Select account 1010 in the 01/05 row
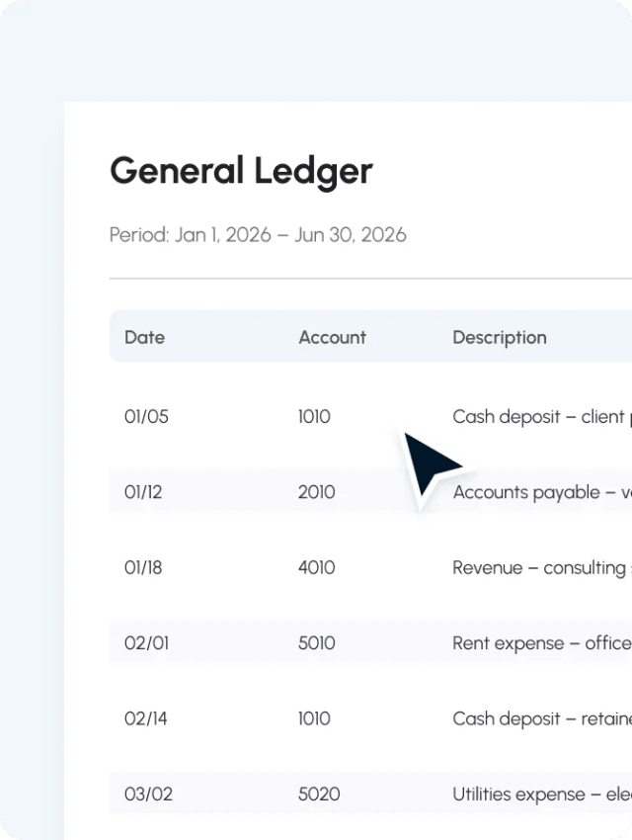Viewport: 632px width, 840px height. click(x=314, y=417)
